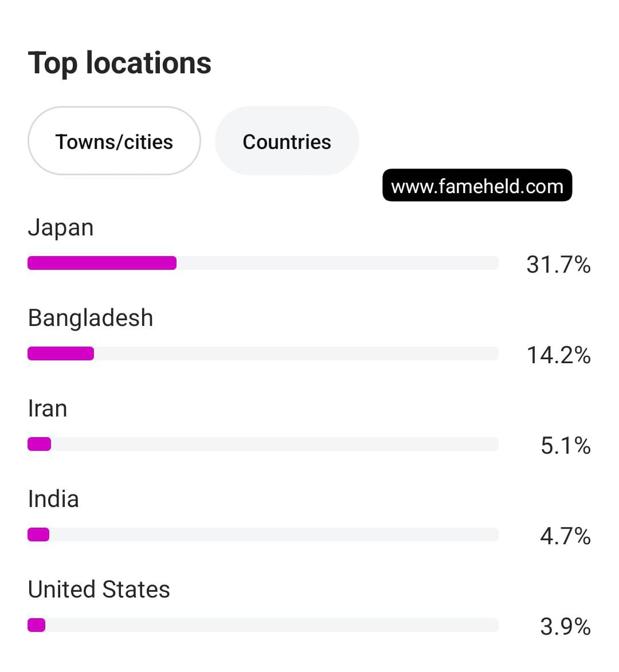
Task: Select the 31.7% value for Japan
Action: [x=558, y=265]
